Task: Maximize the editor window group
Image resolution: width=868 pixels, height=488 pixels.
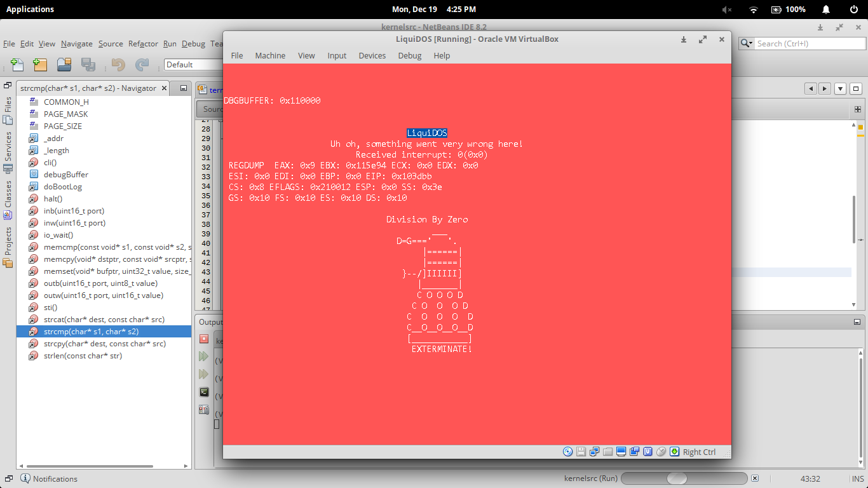Action: click(x=857, y=89)
